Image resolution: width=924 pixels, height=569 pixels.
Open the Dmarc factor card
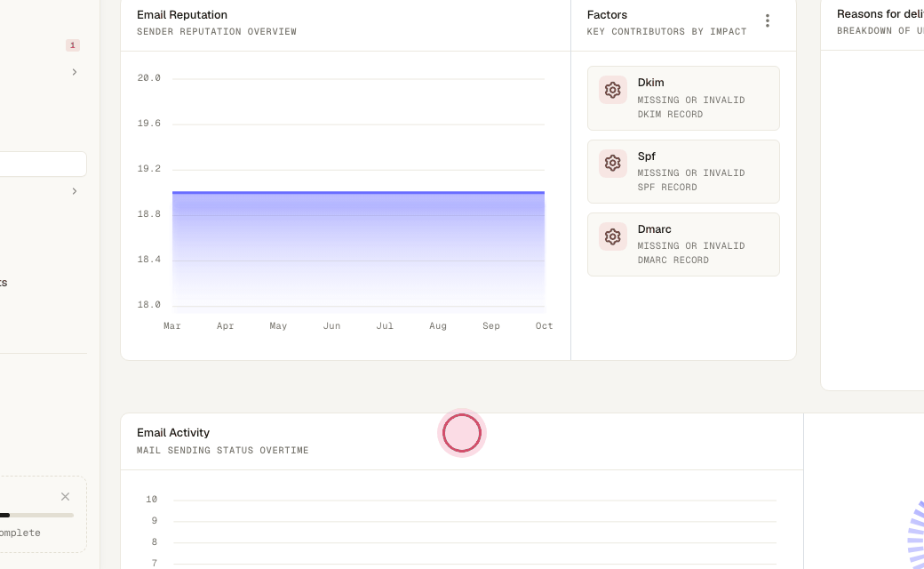(x=683, y=244)
